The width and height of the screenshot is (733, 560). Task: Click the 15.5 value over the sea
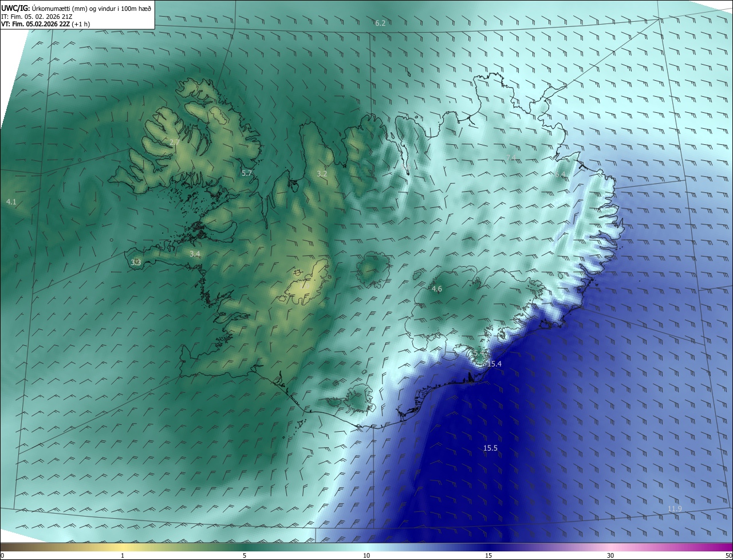(x=490, y=448)
